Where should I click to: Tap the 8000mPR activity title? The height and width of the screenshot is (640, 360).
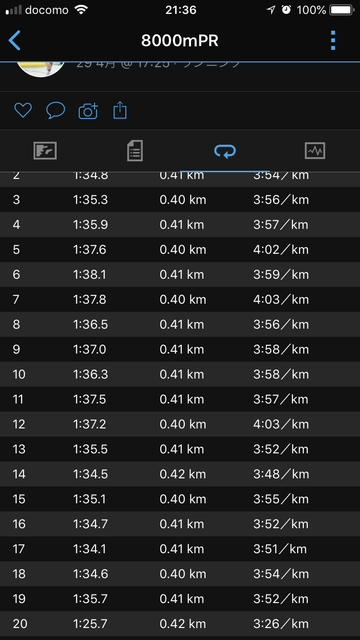(x=180, y=41)
